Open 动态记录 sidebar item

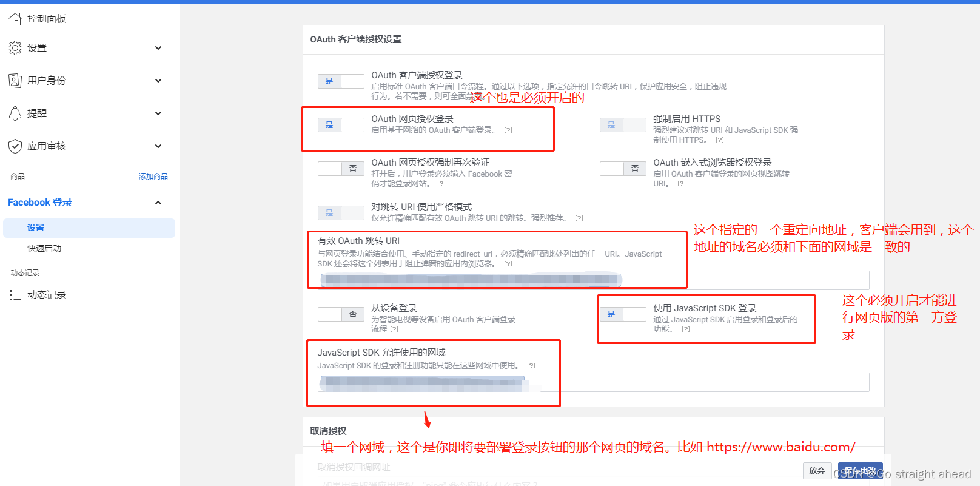[47, 295]
